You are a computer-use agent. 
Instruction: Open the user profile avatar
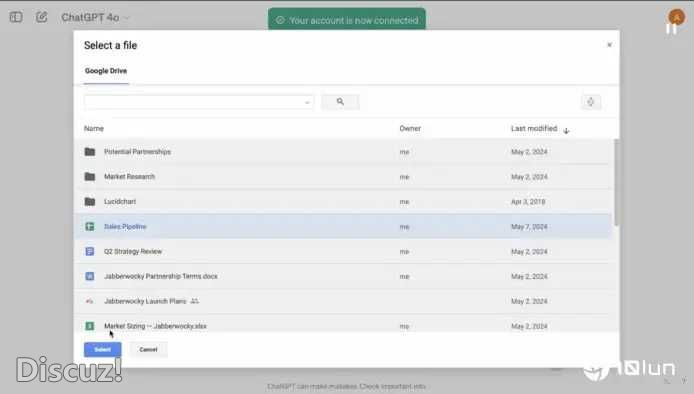click(676, 17)
